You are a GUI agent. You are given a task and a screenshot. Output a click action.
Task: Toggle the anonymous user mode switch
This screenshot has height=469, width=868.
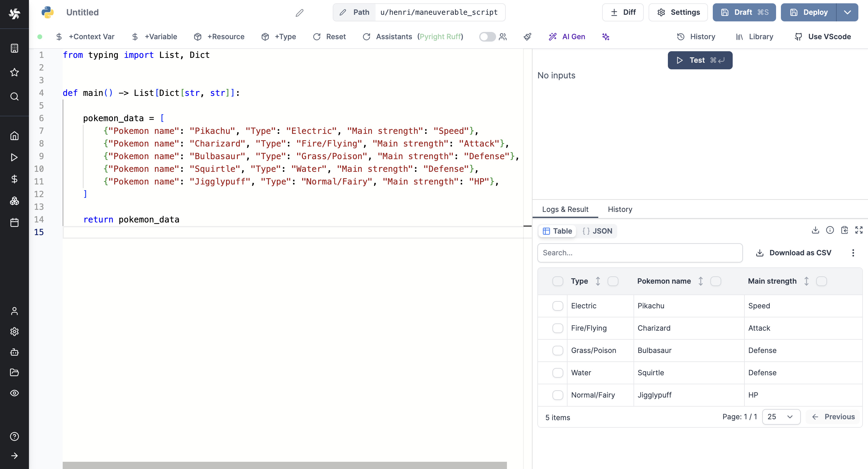click(486, 36)
